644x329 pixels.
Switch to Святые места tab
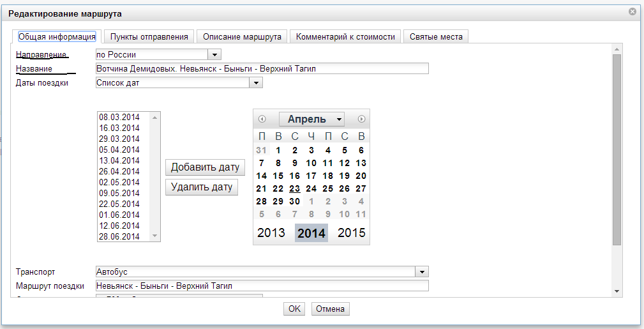click(x=437, y=36)
